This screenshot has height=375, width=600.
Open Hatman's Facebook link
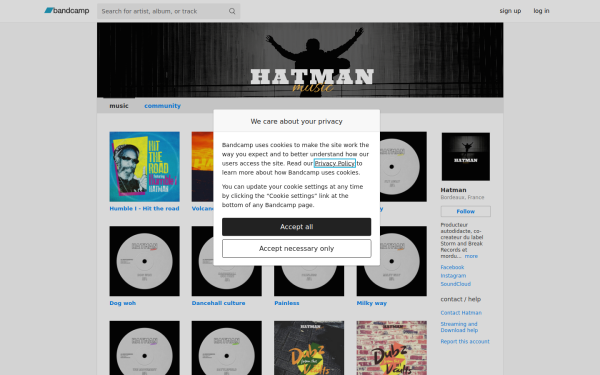coord(452,267)
